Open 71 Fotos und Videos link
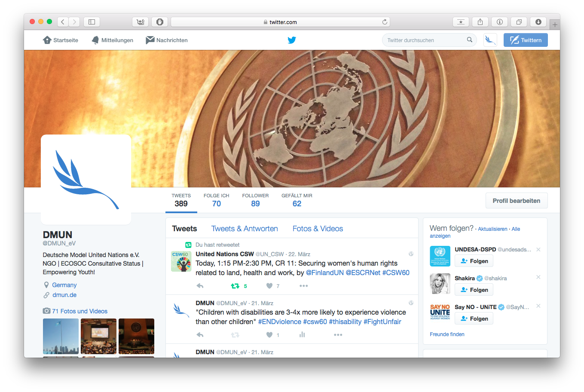The image size is (584, 392). tap(79, 311)
